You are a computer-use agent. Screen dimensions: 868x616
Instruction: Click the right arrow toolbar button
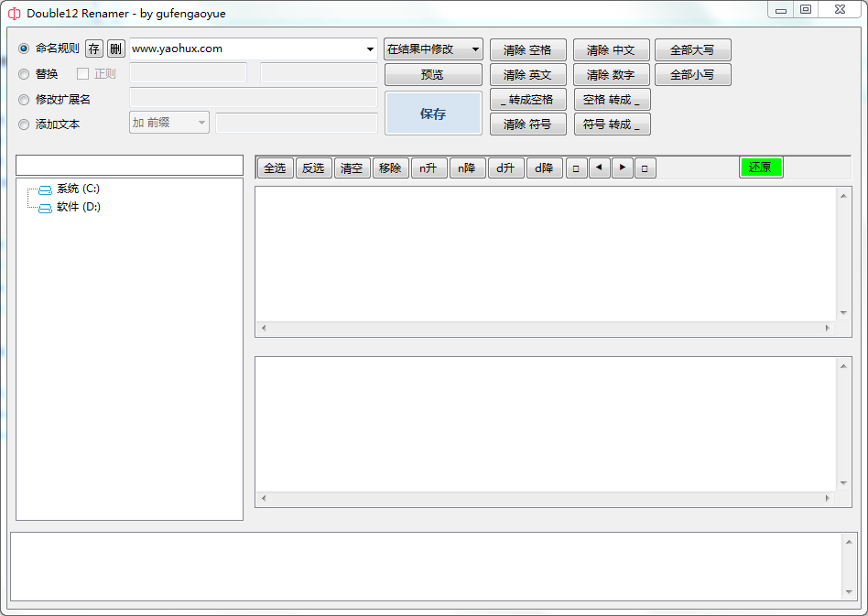(622, 168)
